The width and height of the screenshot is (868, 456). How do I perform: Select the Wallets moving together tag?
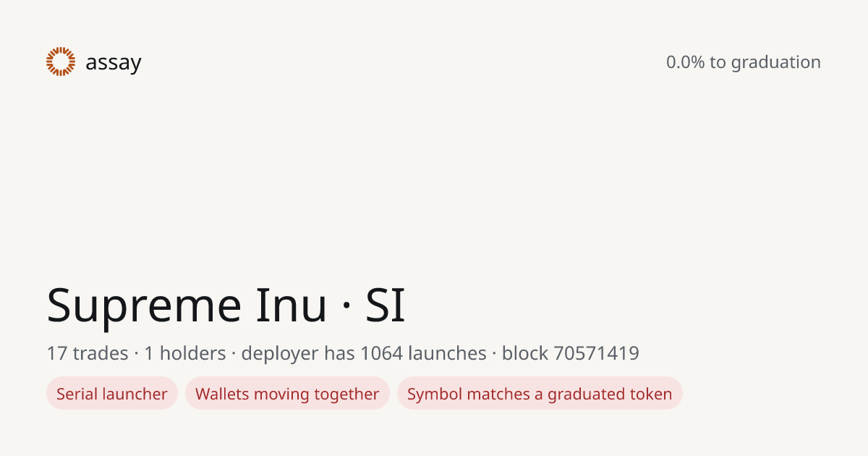tap(287, 394)
